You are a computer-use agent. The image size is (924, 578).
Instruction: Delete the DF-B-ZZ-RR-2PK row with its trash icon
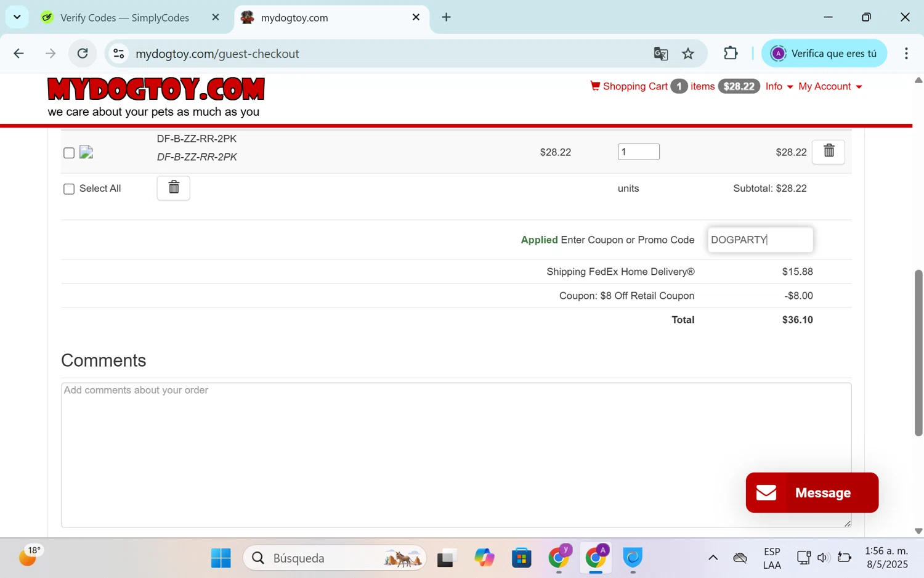coord(829,152)
